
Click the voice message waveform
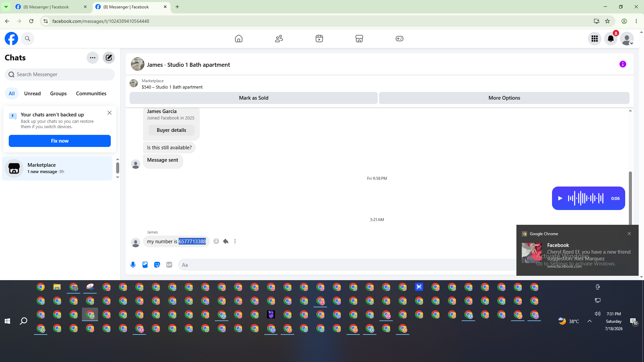586,198
